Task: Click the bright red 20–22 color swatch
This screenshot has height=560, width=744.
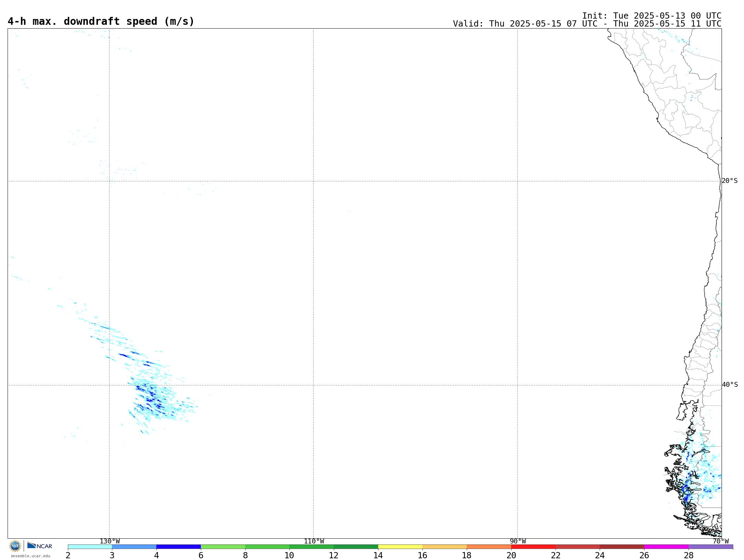Action: click(x=534, y=547)
